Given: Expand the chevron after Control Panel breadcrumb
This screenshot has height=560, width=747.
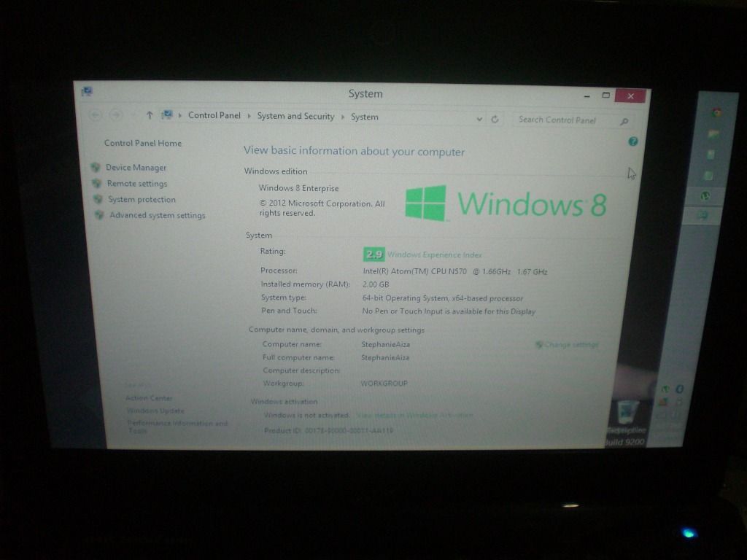Looking at the screenshot, I should [x=249, y=116].
